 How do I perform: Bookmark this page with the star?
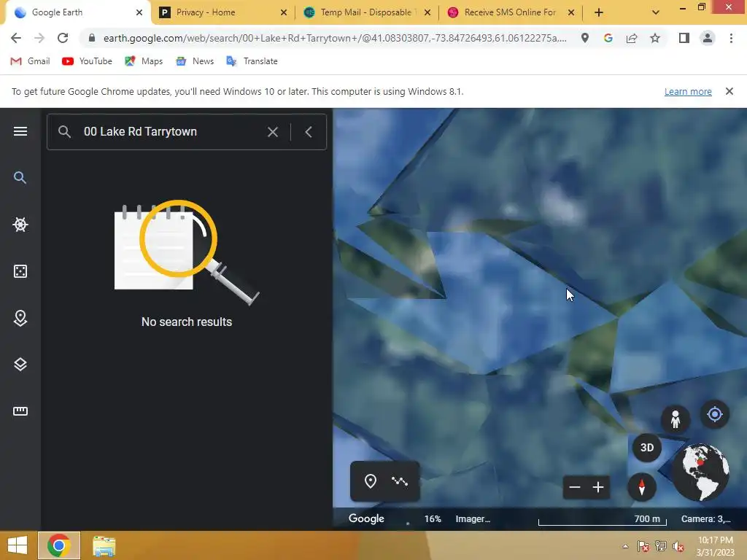[655, 38]
